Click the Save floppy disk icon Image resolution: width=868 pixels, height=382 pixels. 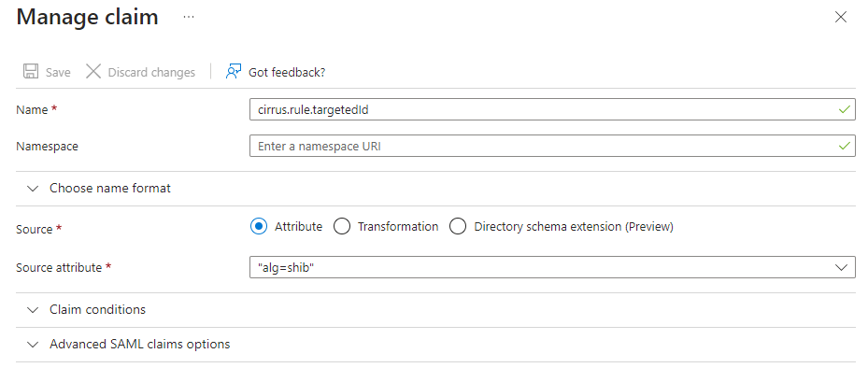[30, 72]
